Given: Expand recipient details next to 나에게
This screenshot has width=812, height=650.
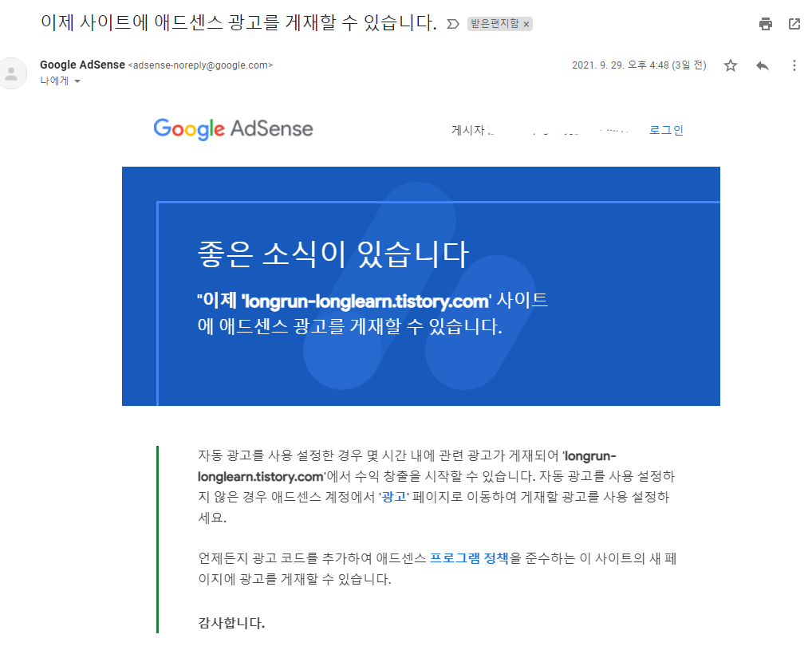Looking at the screenshot, I should click(77, 81).
